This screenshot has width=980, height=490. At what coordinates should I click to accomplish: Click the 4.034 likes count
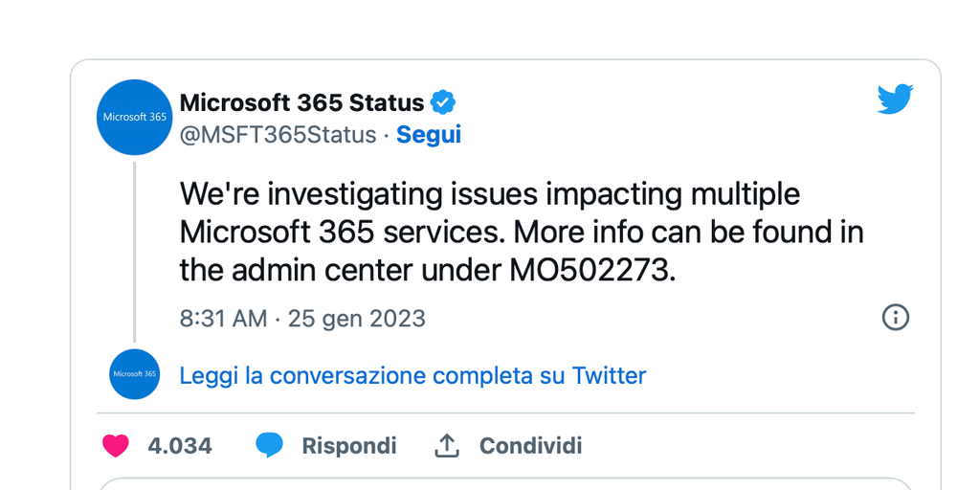click(180, 446)
